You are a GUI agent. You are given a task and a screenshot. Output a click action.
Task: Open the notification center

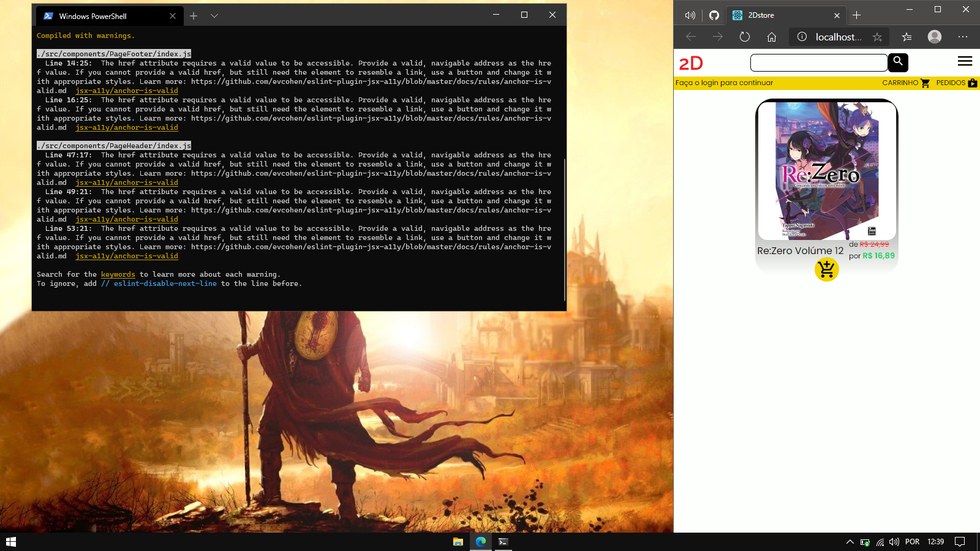pyautogui.click(x=960, y=542)
